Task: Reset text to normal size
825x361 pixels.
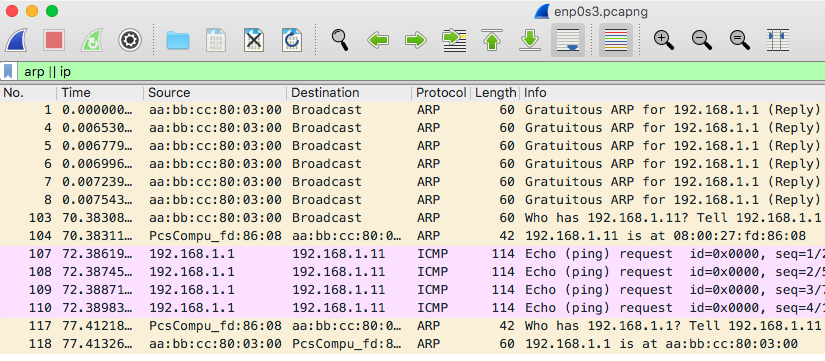Action: coord(740,41)
